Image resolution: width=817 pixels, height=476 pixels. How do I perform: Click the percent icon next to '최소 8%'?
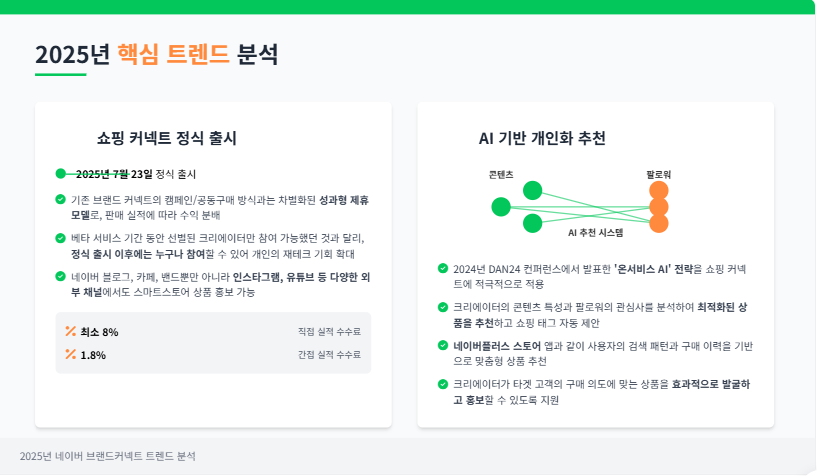tap(71, 331)
